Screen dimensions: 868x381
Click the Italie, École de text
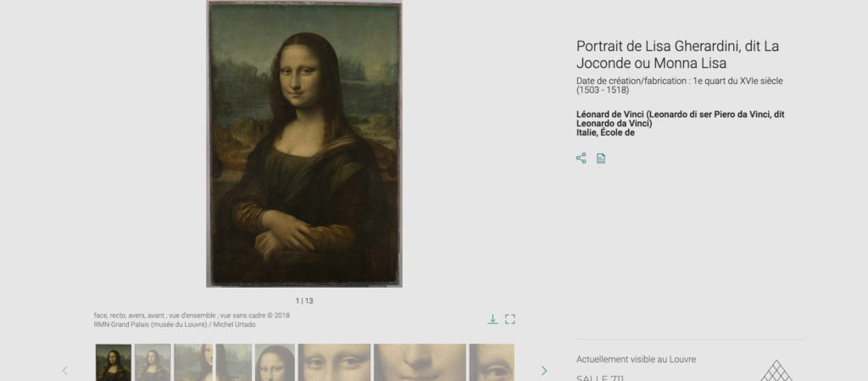coord(605,133)
